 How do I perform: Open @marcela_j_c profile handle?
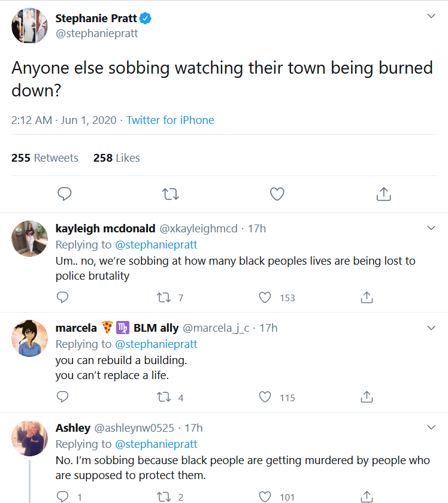pos(216,328)
